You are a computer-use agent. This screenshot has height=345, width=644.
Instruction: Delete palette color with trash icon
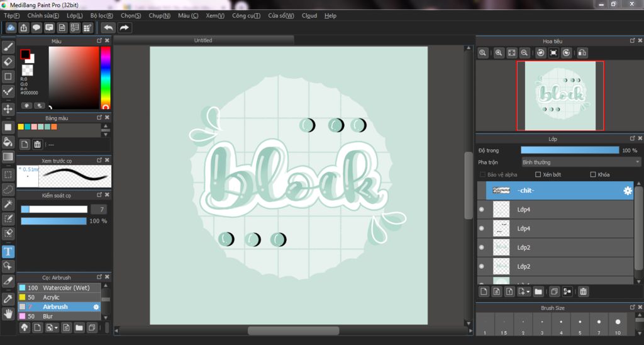click(37, 144)
